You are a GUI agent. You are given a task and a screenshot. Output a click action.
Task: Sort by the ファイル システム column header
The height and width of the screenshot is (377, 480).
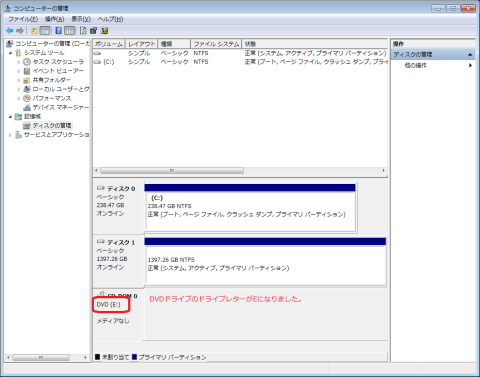coord(216,44)
